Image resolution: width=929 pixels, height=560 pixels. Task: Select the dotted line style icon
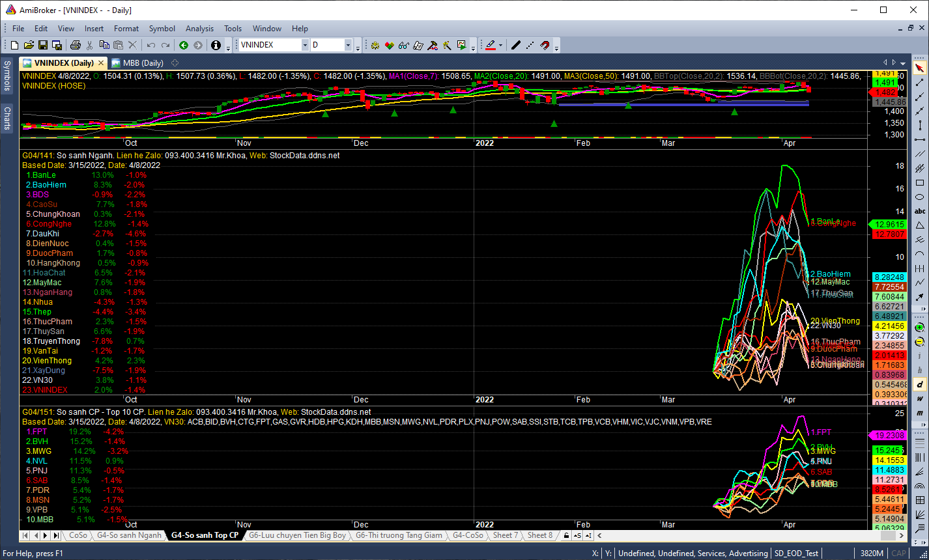[x=530, y=45]
